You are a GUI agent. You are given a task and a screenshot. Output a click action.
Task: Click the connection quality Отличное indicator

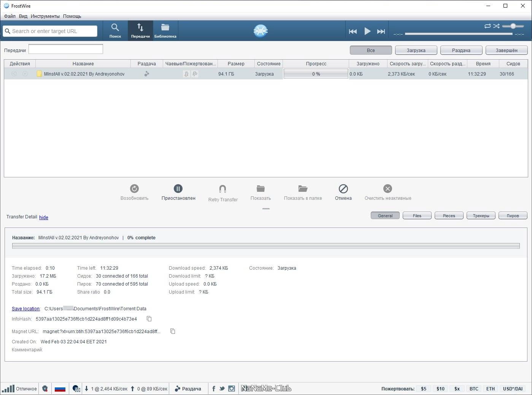tap(20, 389)
